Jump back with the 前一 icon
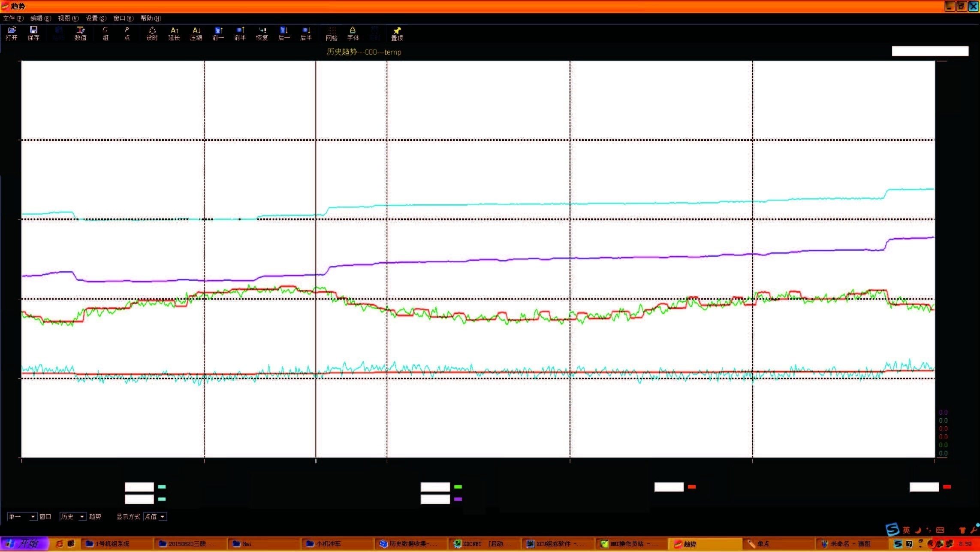Image resolution: width=980 pixels, height=552 pixels. (218, 33)
